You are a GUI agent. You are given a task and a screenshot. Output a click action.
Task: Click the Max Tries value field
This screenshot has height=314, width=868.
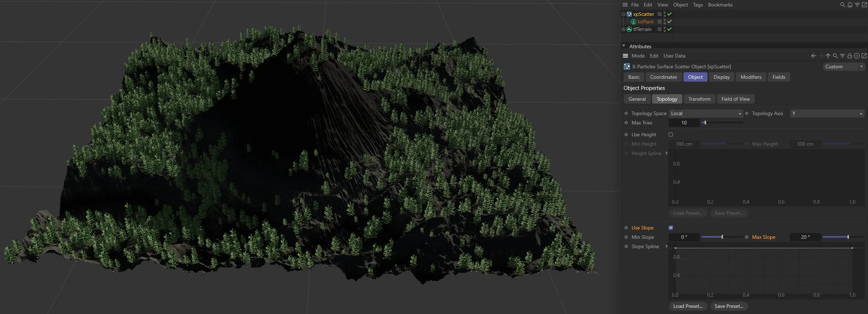[x=684, y=123]
